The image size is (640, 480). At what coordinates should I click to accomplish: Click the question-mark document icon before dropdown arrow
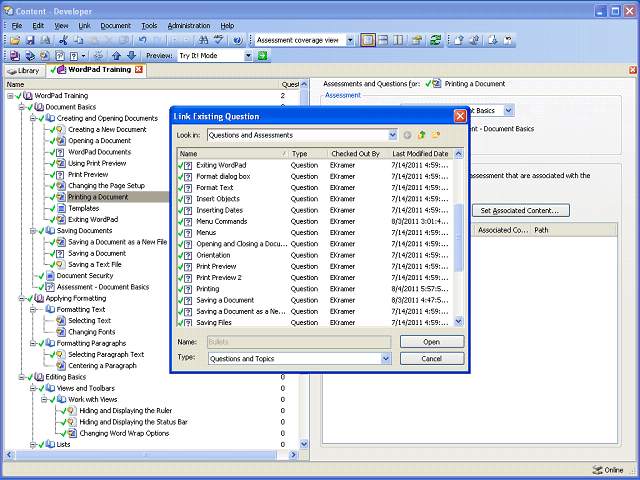(74, 56)
